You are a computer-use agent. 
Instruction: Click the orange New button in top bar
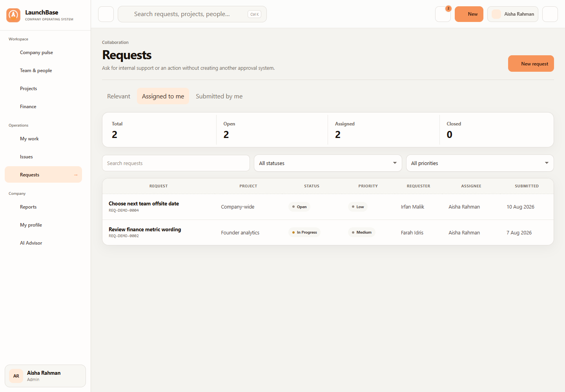(x=469, y=14)
